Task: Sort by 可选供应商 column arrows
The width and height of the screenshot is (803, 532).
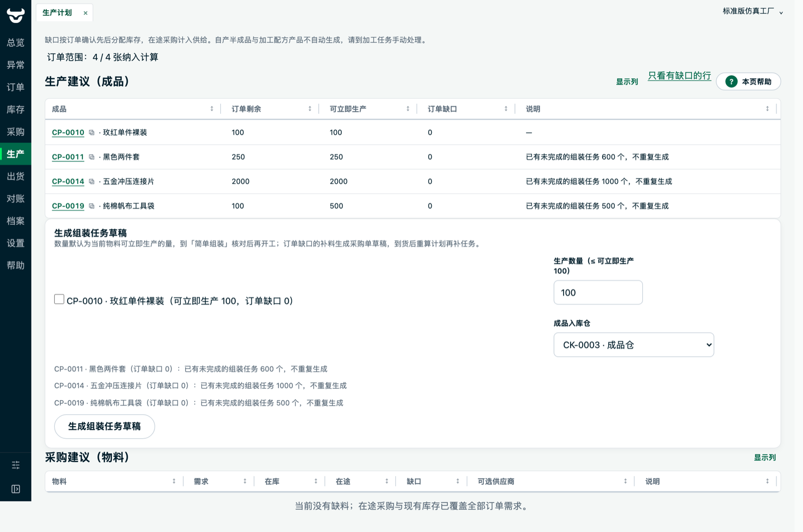Action: 625,481
